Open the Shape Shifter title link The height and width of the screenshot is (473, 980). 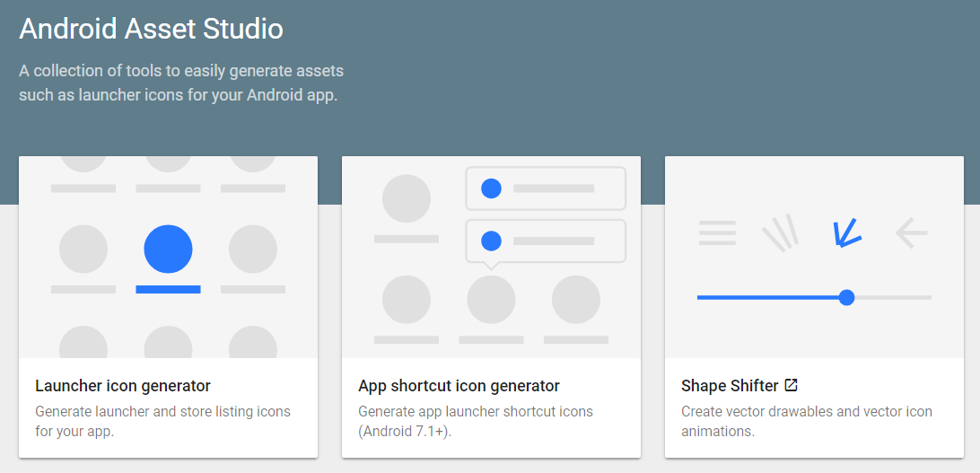[x=730, y=386]
